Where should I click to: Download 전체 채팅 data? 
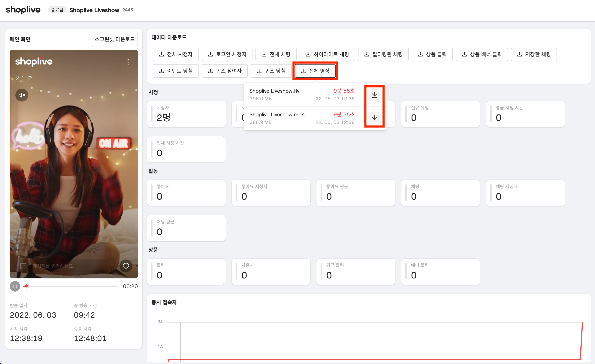click(x=276, y=54)
